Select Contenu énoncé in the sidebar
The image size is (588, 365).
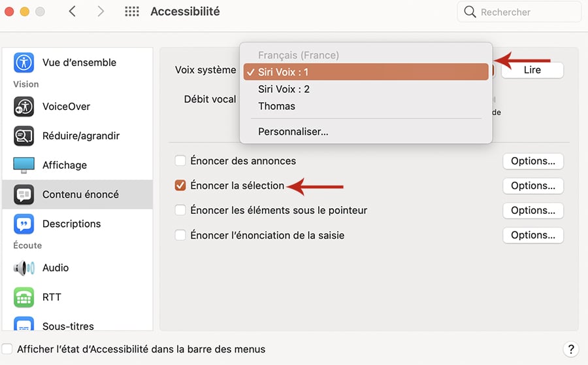[x=78, y=194]
